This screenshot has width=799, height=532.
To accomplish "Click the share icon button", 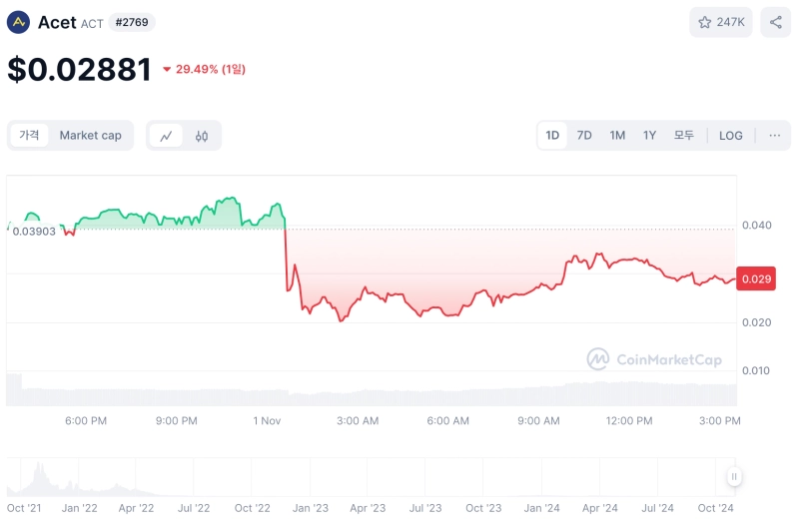I will pos(776,22).
